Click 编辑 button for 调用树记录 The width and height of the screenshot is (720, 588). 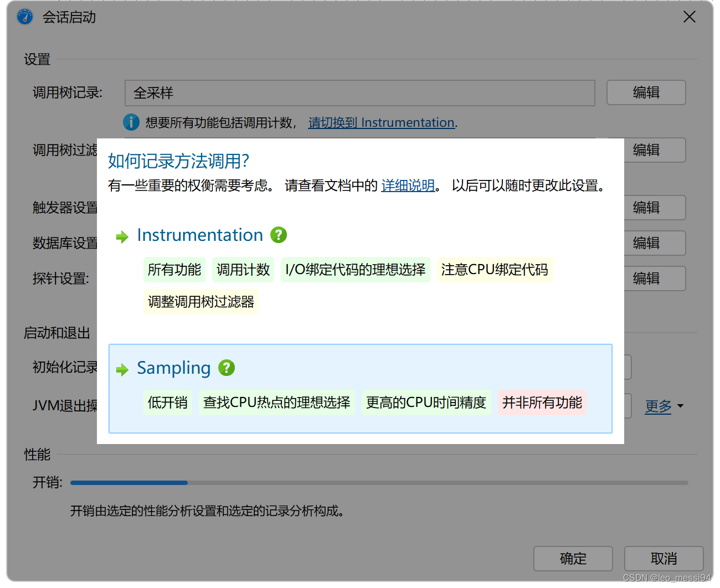646,92
